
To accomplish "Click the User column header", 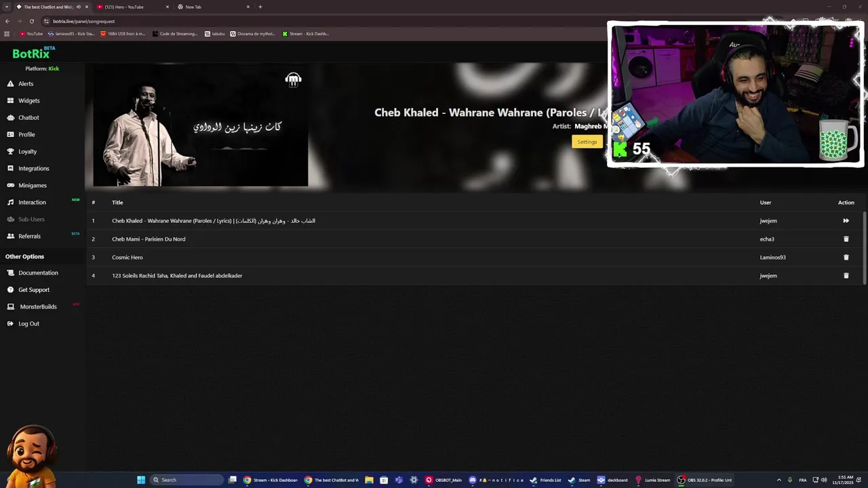I will (766, 202).
